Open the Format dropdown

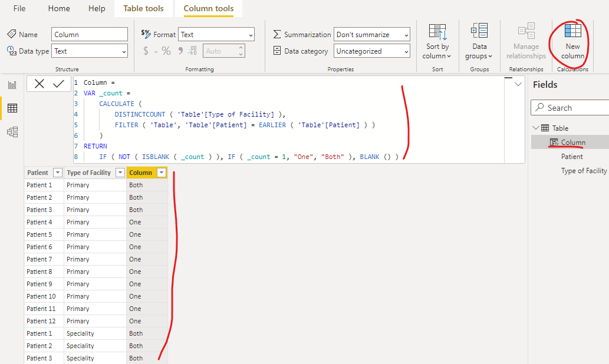(x=216, y=35)
